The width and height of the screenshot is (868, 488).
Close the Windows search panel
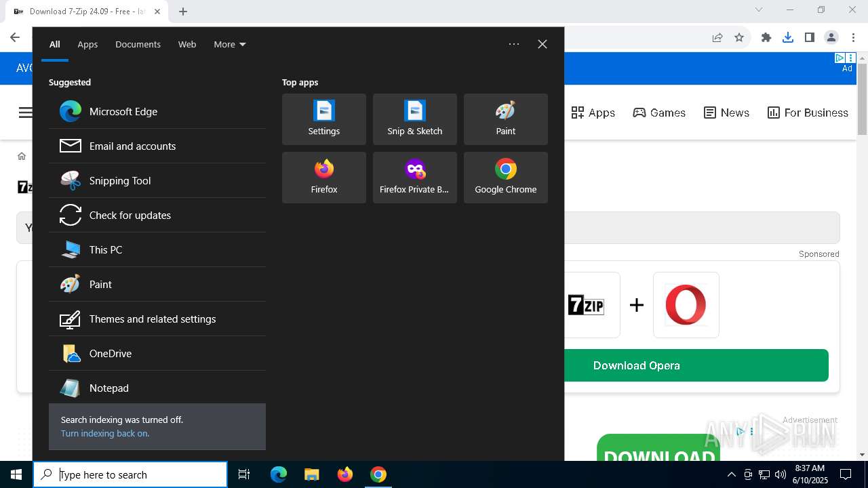pyautogui.click(x=542, y=44)
